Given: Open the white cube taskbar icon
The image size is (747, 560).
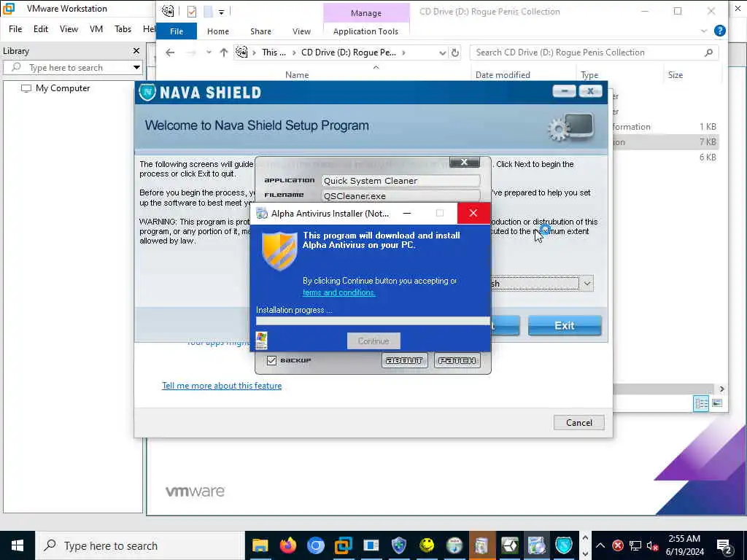Looking at the screenshot, I should coord(509,545).
